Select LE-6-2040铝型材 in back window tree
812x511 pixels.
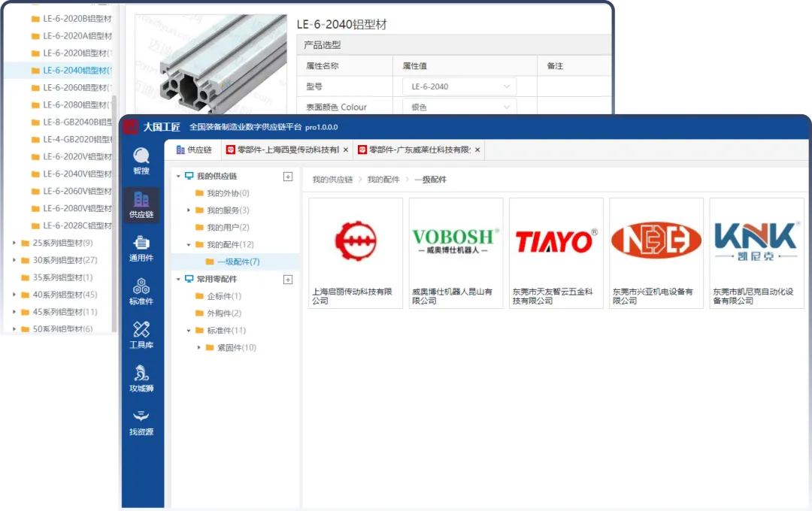[x=59, y=71]
